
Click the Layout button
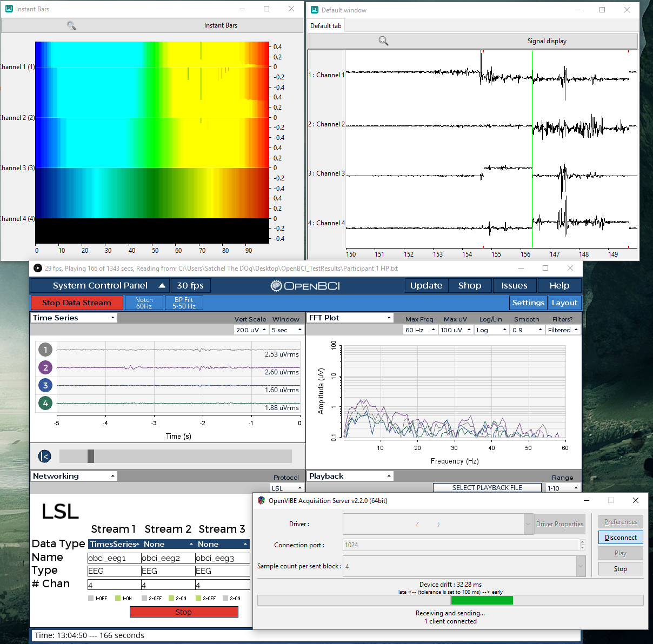pos(564,303)
